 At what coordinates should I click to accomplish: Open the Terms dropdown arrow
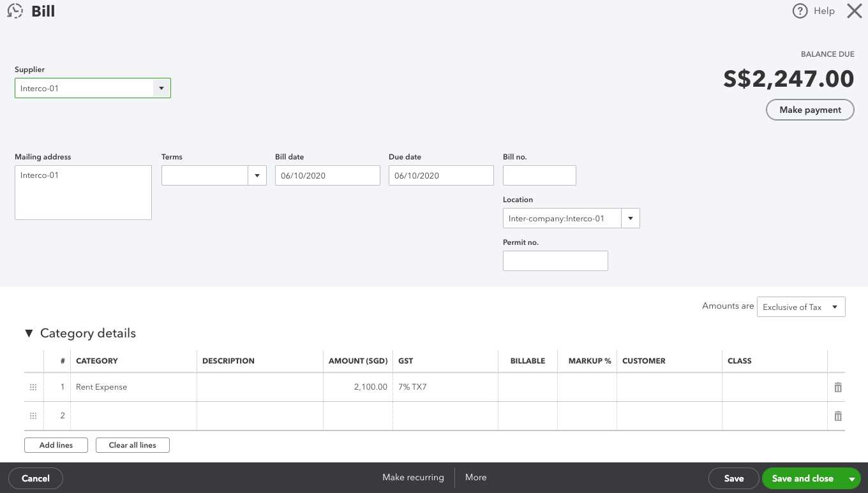point(257,175)
